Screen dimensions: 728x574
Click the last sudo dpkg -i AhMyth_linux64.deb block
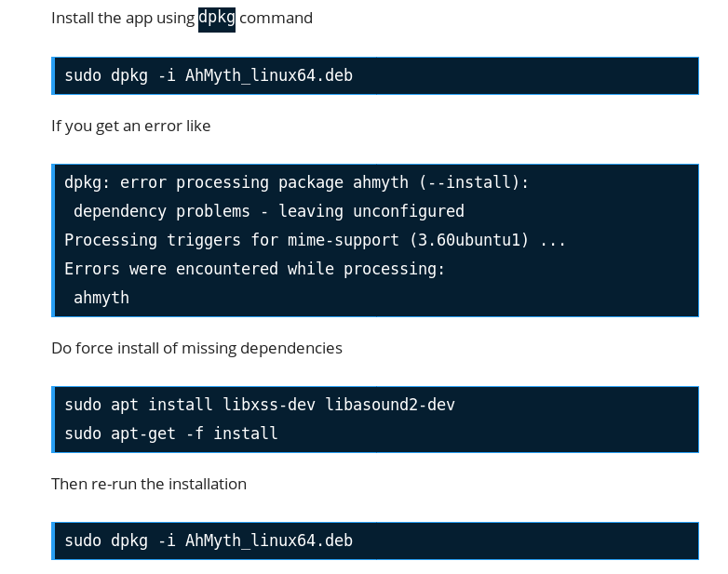point(375,541)
